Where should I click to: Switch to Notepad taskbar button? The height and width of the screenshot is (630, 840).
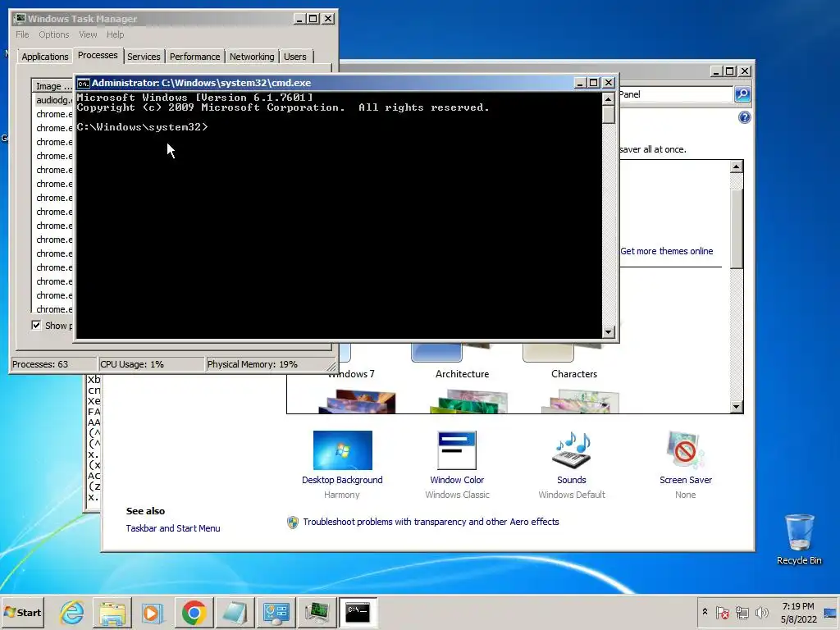click(x=235, y=612)
